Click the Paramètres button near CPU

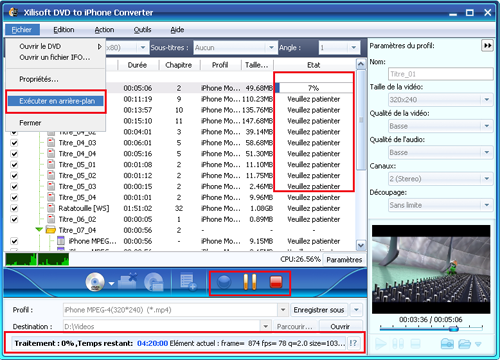pos(344,260)
